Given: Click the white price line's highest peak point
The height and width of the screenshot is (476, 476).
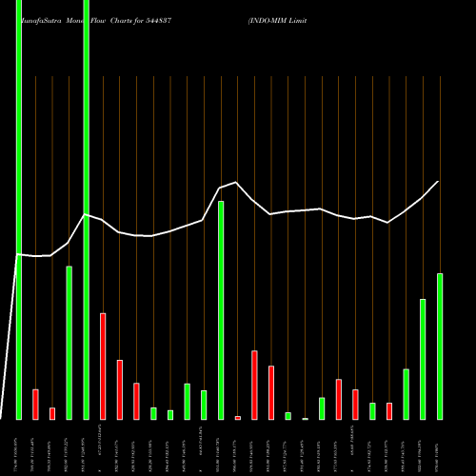Looking at the screenshot, I should (x=236, y=182).
